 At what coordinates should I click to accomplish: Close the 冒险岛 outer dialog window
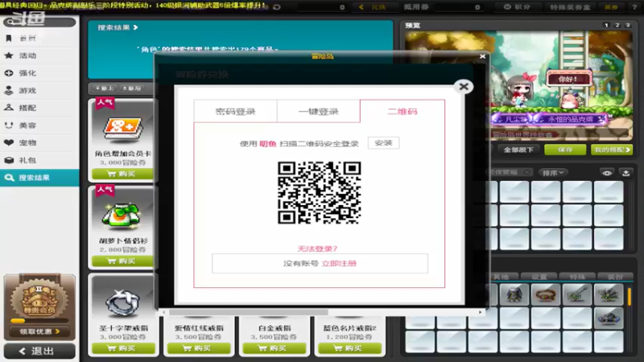482,56
